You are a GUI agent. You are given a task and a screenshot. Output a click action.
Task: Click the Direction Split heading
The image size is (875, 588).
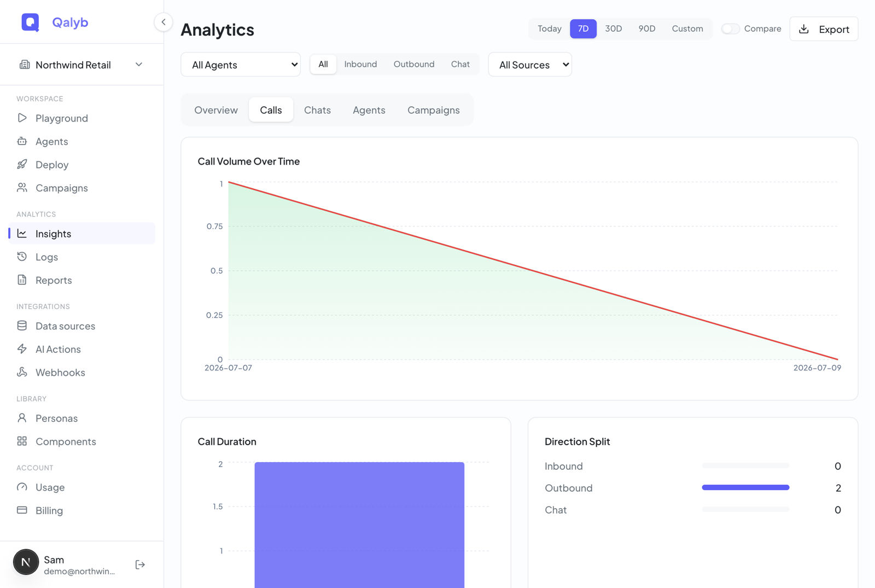pos(577,441)
